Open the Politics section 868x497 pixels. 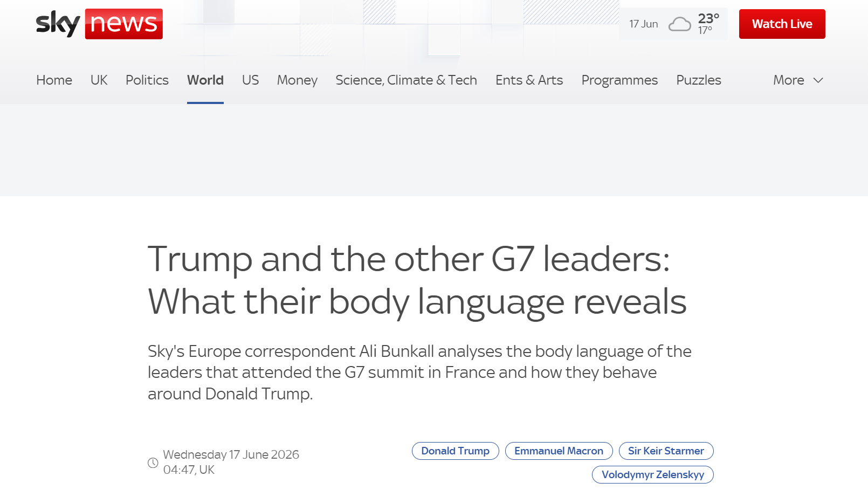pos(147,80)
